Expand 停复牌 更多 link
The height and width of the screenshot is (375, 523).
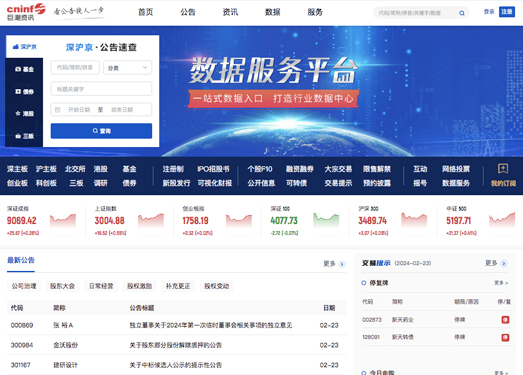pyautogui.click(x=501, y=283)
